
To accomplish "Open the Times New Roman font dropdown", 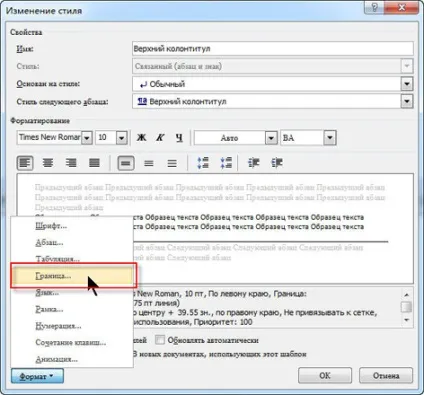I will [x=87, y=138].
